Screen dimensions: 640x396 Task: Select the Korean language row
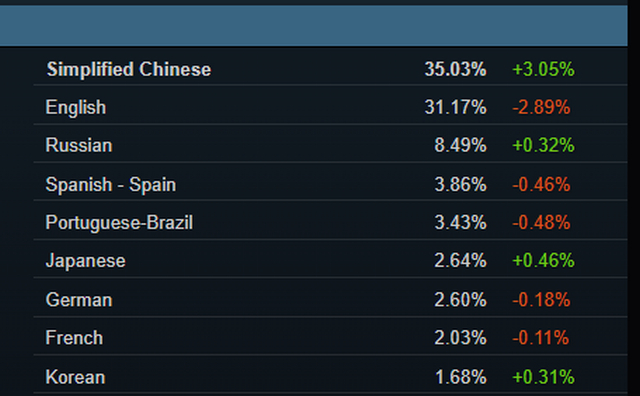330,377
